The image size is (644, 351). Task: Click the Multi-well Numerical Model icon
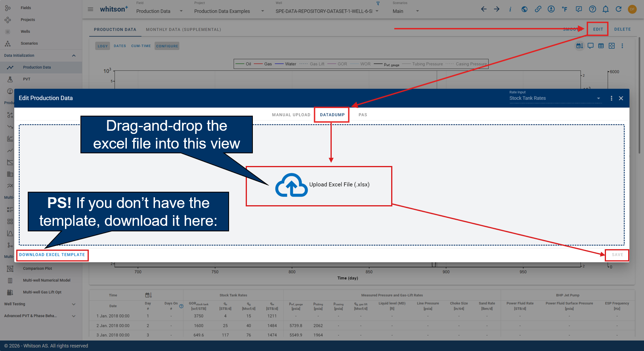coord(10,280)
